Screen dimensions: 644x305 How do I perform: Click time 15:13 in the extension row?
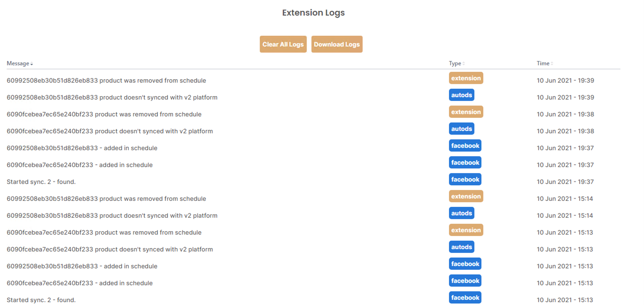point(565,232)
